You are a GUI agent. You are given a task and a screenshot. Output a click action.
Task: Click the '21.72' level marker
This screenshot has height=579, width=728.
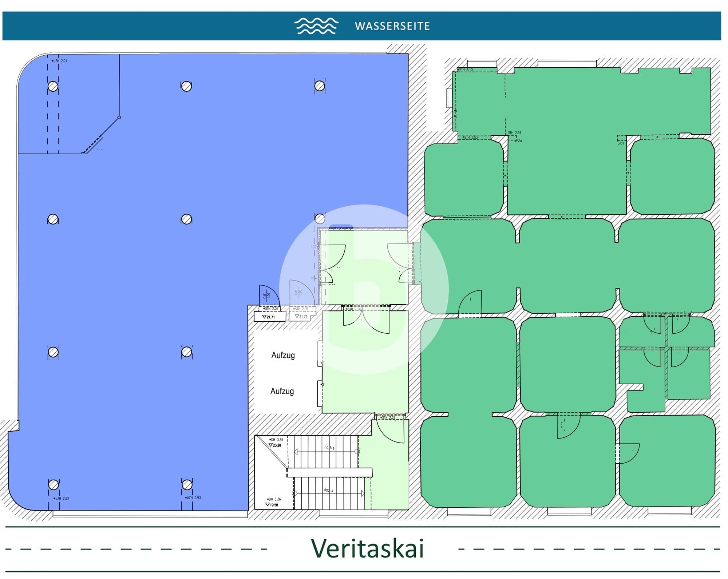(x=301, y=317)
